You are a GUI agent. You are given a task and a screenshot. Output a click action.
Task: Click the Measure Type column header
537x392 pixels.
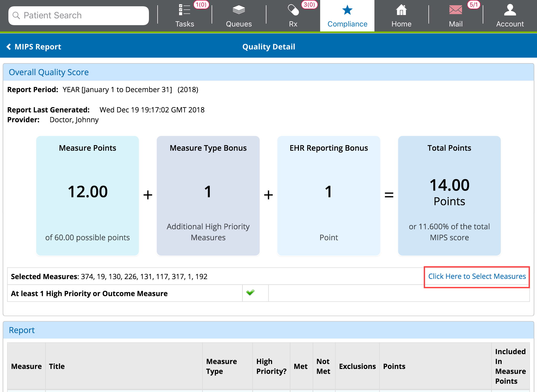[221, 366]
